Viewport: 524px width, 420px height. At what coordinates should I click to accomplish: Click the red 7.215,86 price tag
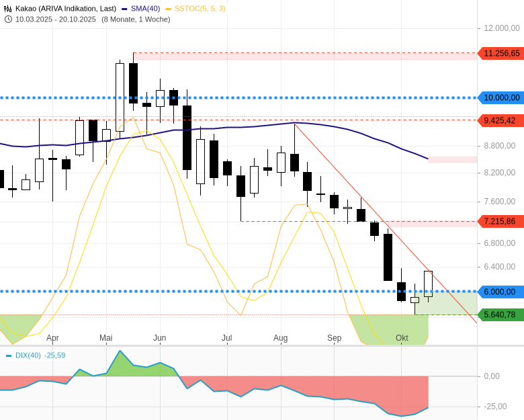pos(500,221)
